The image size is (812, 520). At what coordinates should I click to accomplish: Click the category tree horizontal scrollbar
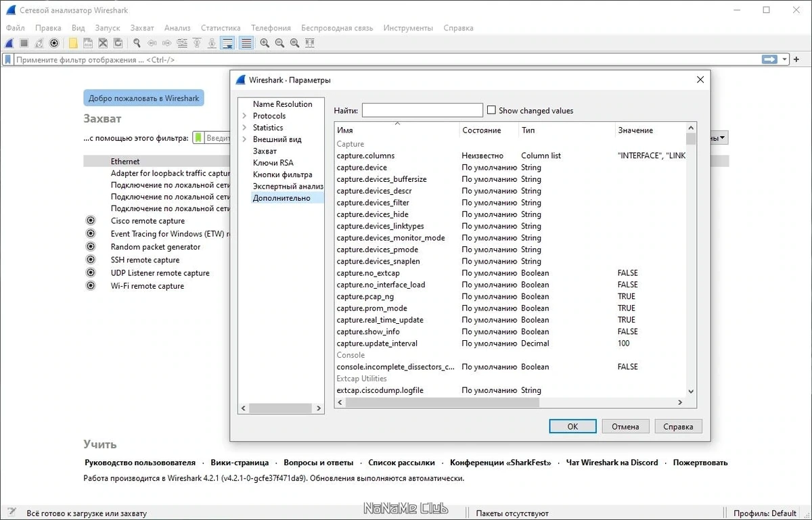tap(280, 408)
